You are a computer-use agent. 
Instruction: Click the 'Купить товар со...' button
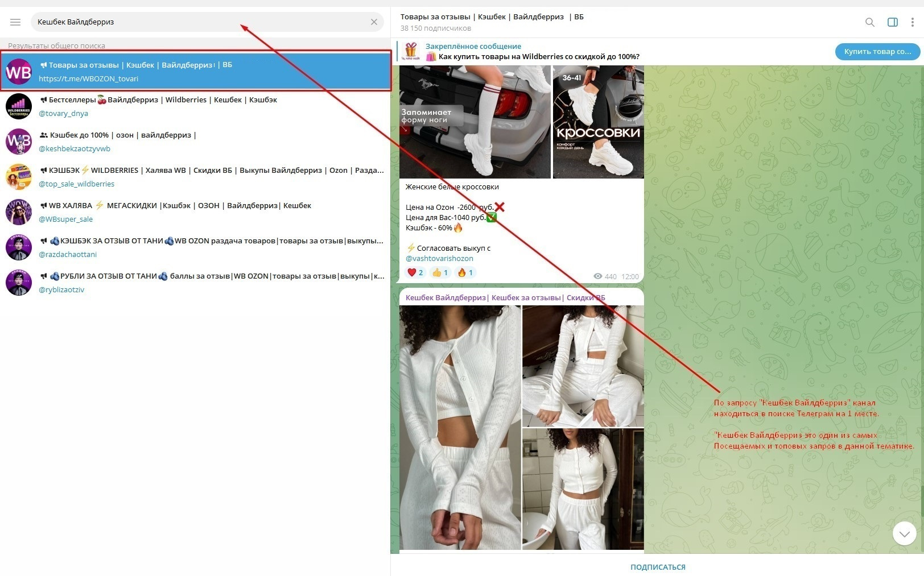pos(877,52)
